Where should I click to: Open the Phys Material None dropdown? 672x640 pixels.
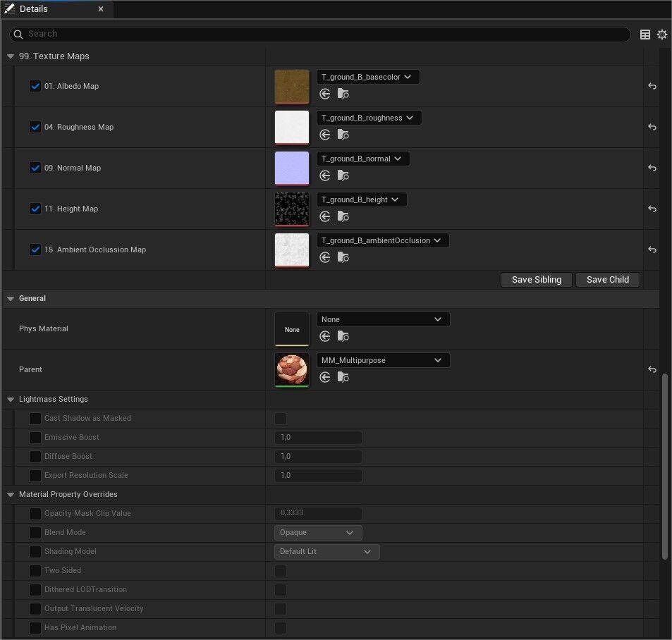coord(383,319)
